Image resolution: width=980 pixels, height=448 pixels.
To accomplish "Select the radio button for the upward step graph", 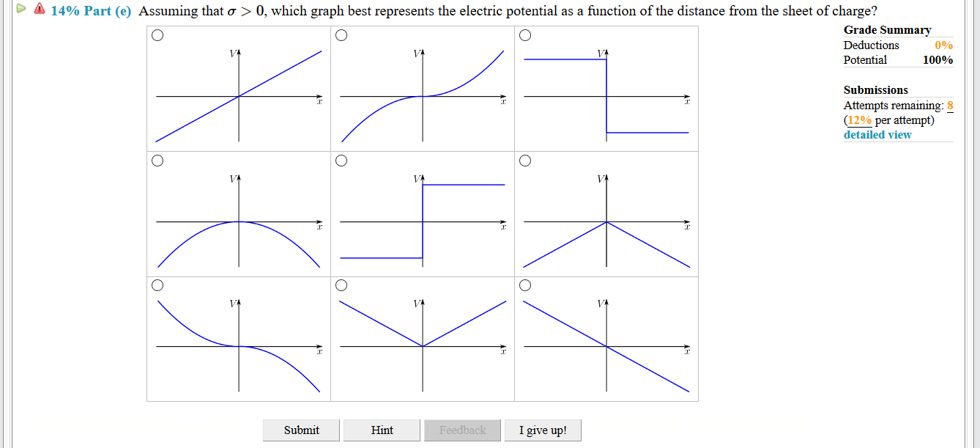I will (341, 160).
